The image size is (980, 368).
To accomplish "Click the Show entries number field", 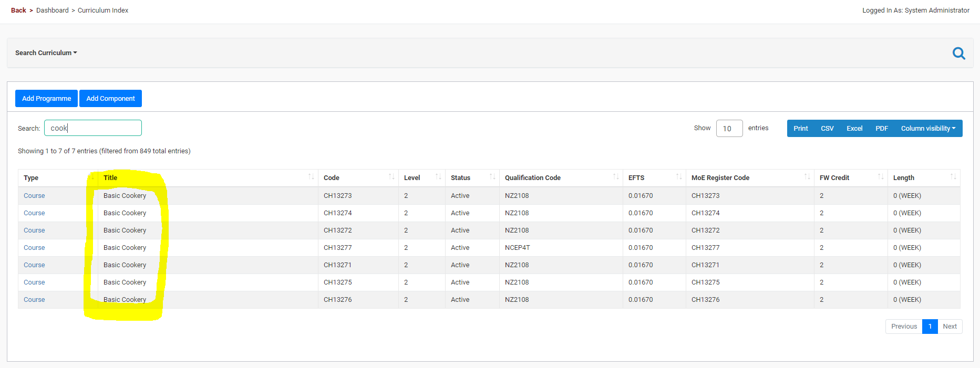I will [x=729, y=129].
